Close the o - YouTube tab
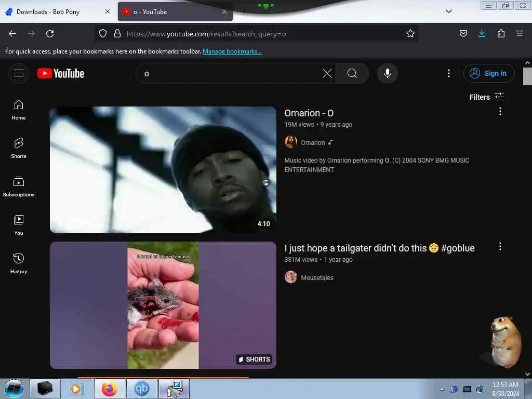The image size is (532, 399). (x=224, y=11)
